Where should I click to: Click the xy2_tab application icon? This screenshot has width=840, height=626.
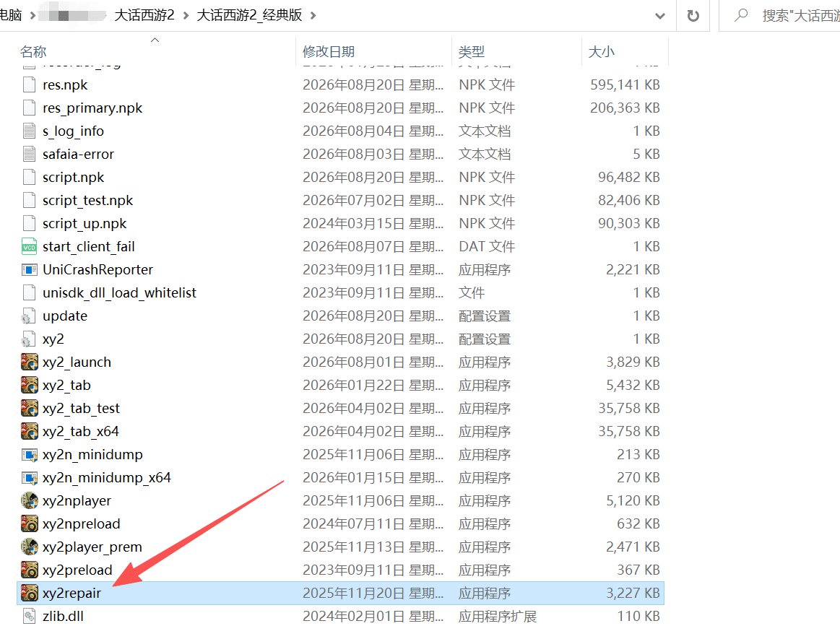[30, 385]
